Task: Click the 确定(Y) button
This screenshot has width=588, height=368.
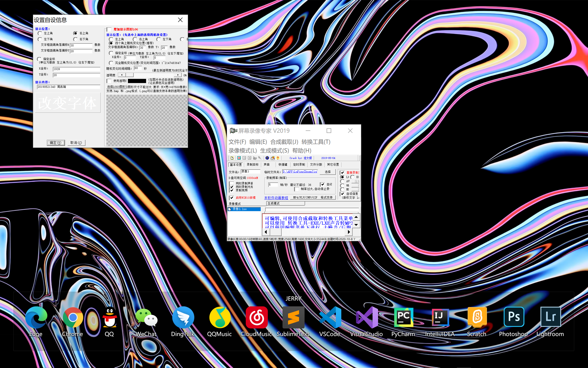Action: click(56, 143)
